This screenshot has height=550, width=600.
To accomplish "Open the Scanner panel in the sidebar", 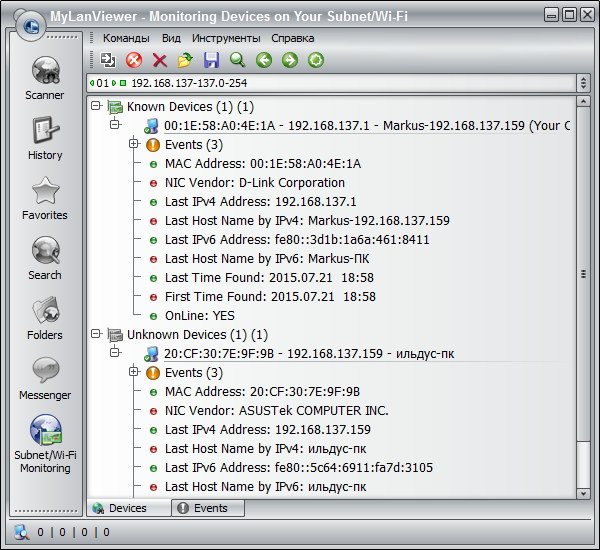I will (44, 76).
